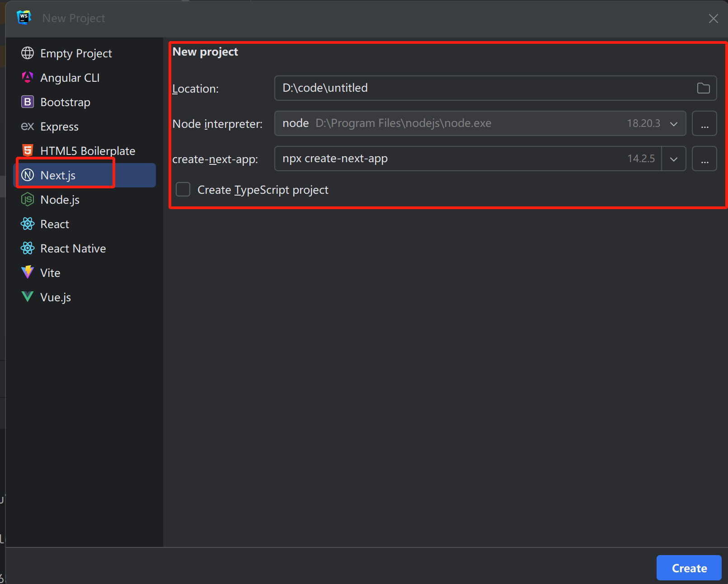
Task: Click the 14.2.5 package version text
Action: click(641, 159)
